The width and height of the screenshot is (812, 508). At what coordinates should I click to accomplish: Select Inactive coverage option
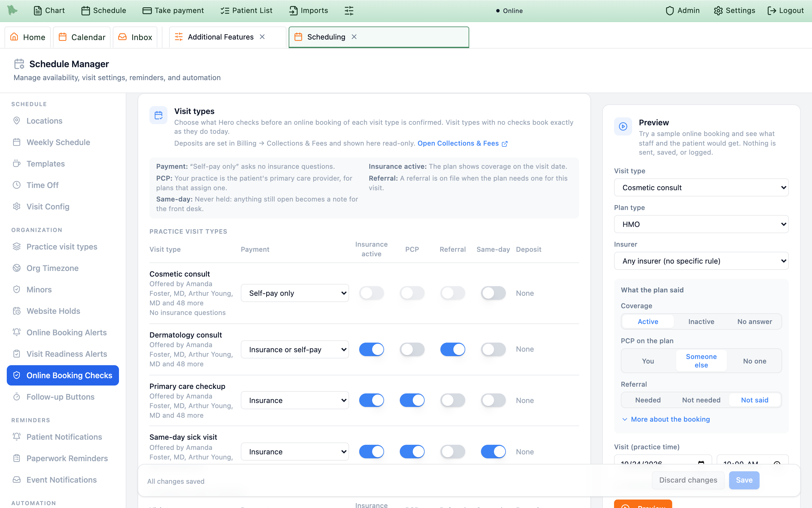pos(701,321)
